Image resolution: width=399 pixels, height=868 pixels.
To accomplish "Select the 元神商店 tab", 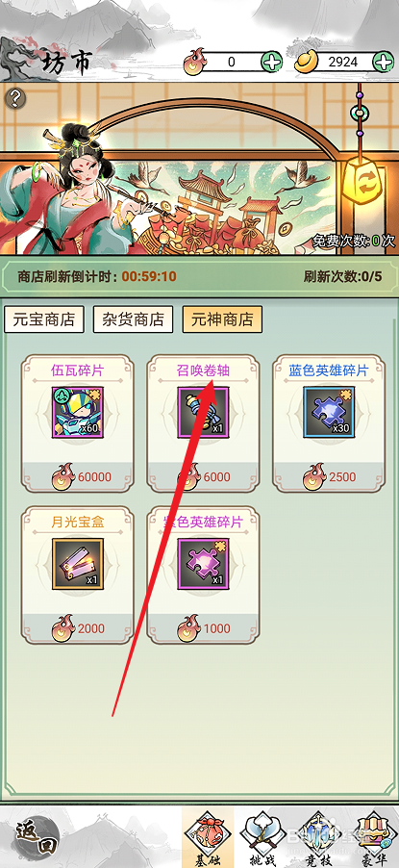I will click(222, 319).
